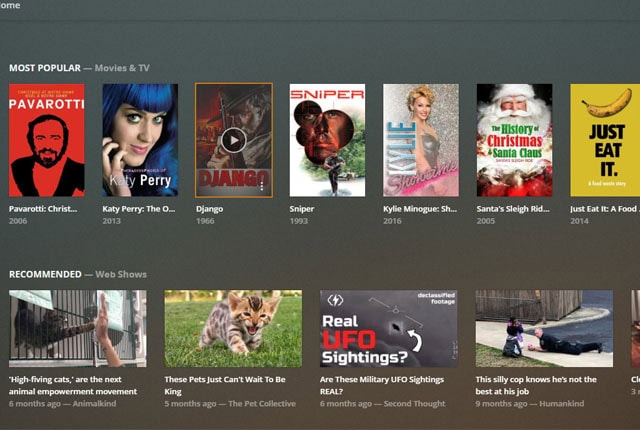Open The Pet Collective channel link

click(262, 403)
